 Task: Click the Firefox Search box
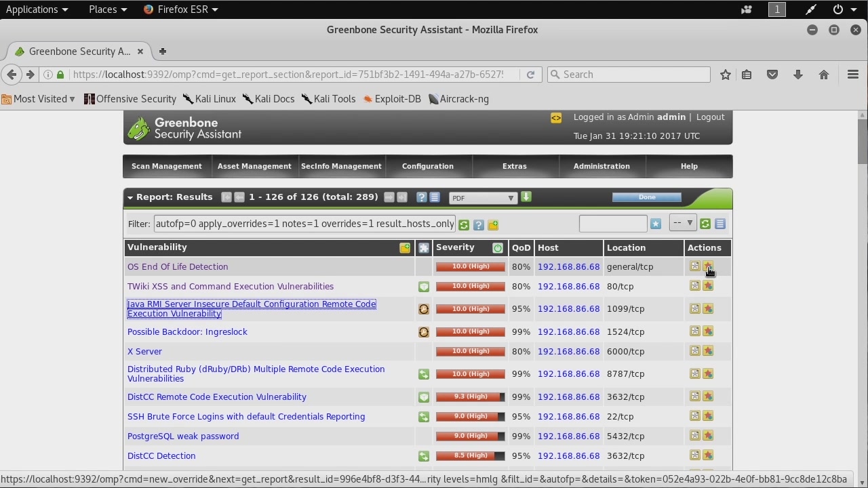[629, 75]
